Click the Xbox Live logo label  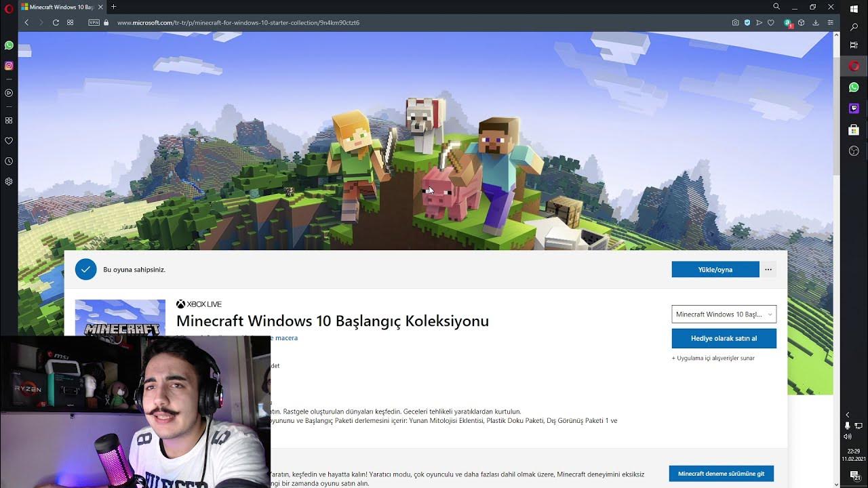[x=199, y=304]
